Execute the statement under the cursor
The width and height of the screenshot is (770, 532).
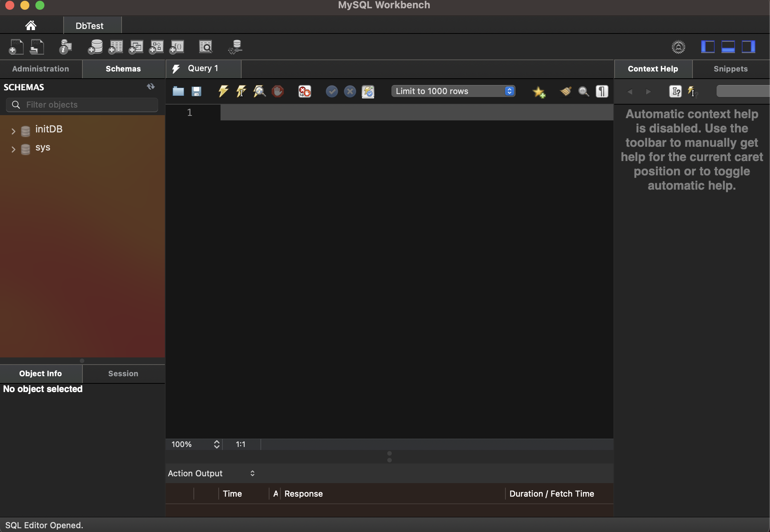[x=241, y=91]
